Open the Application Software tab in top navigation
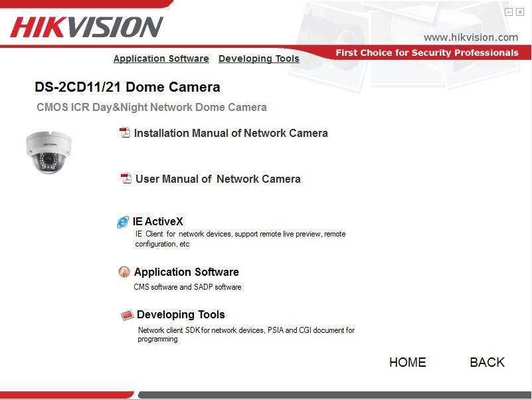The image size is (532, 400). [161, 58]
